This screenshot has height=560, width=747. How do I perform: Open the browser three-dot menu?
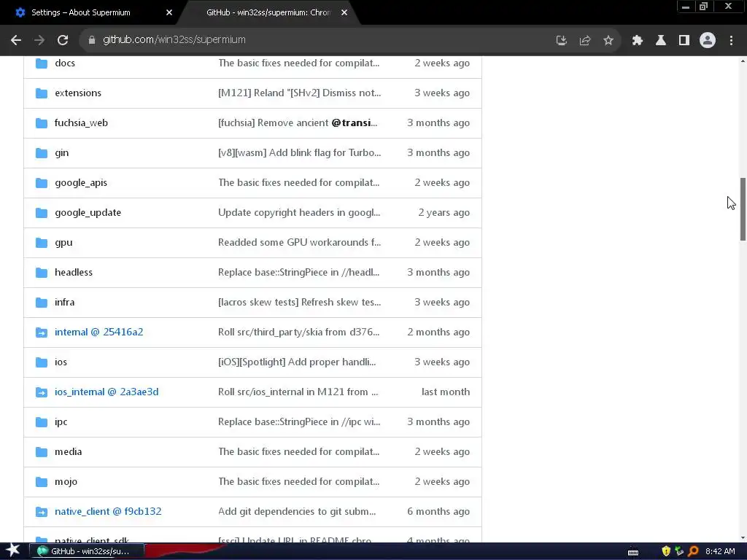click(731, 41)
